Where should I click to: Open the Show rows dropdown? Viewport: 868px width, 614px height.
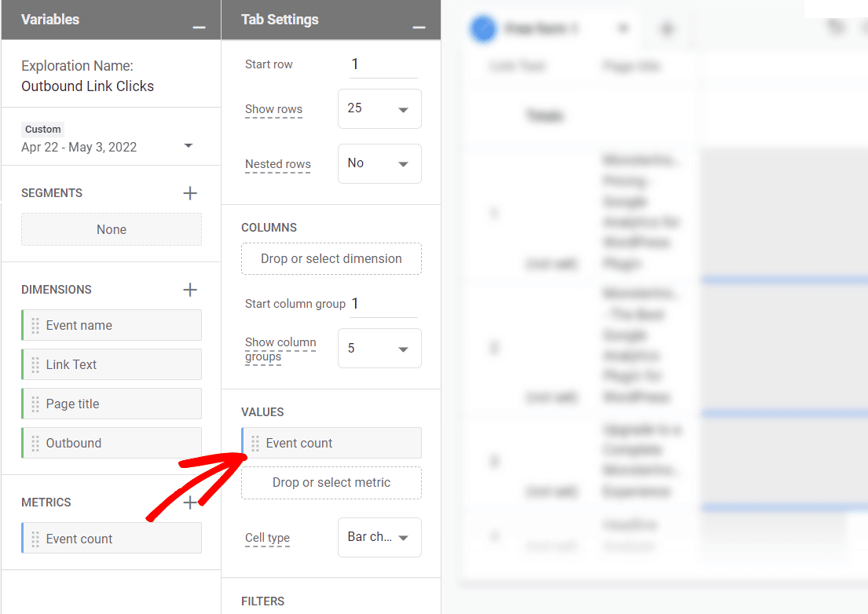click(x=379, y=108)
